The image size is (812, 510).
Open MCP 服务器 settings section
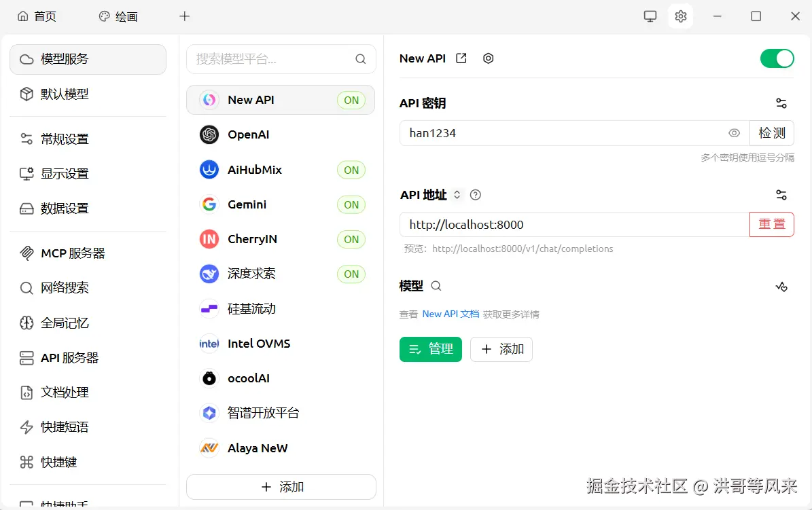point(88,253)
